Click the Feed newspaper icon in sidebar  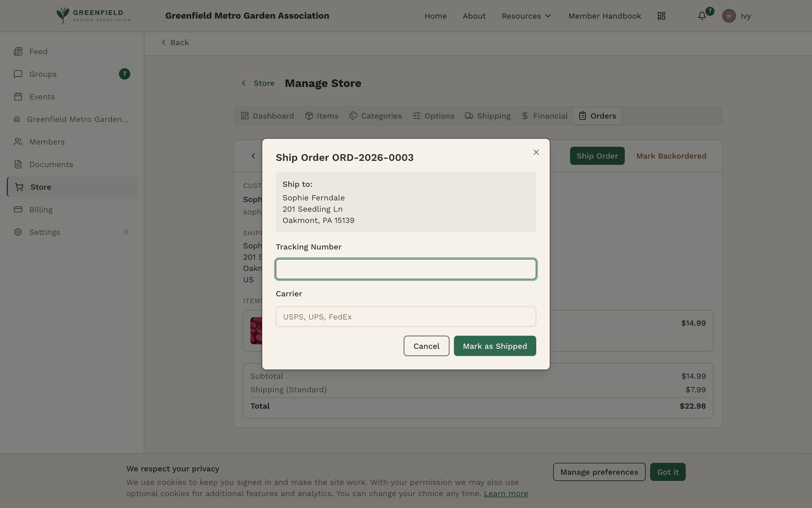coord(18,51)
